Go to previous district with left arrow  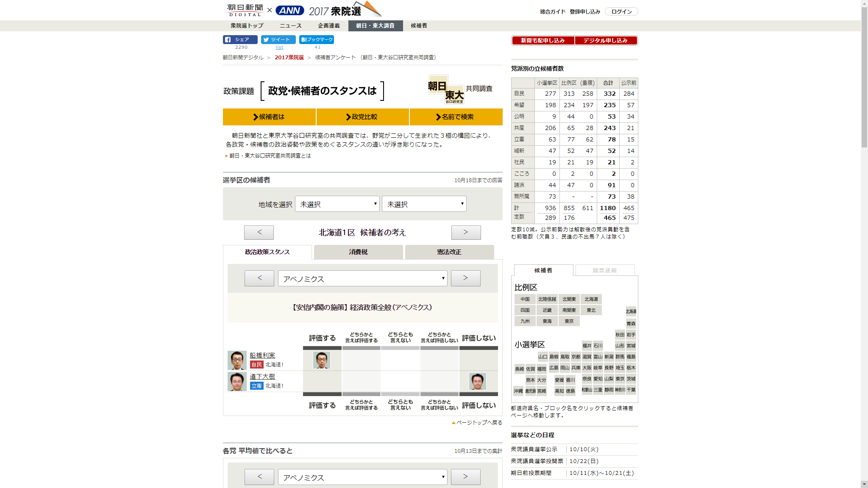click(259, 232)
